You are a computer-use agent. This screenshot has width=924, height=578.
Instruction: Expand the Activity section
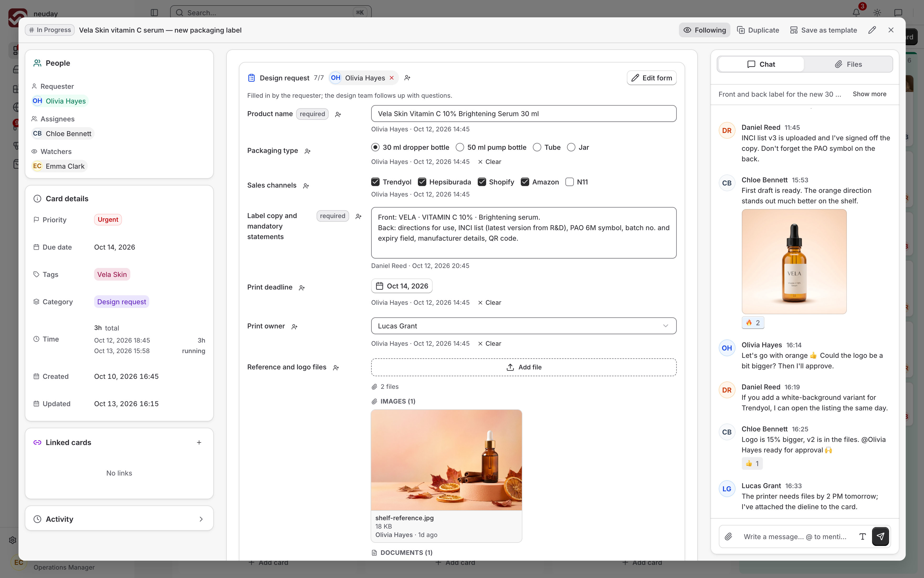point(119,519)
